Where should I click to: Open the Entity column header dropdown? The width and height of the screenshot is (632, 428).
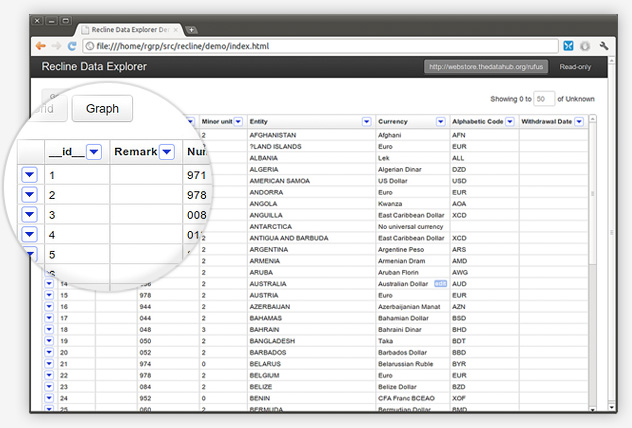tap(366, 121)
